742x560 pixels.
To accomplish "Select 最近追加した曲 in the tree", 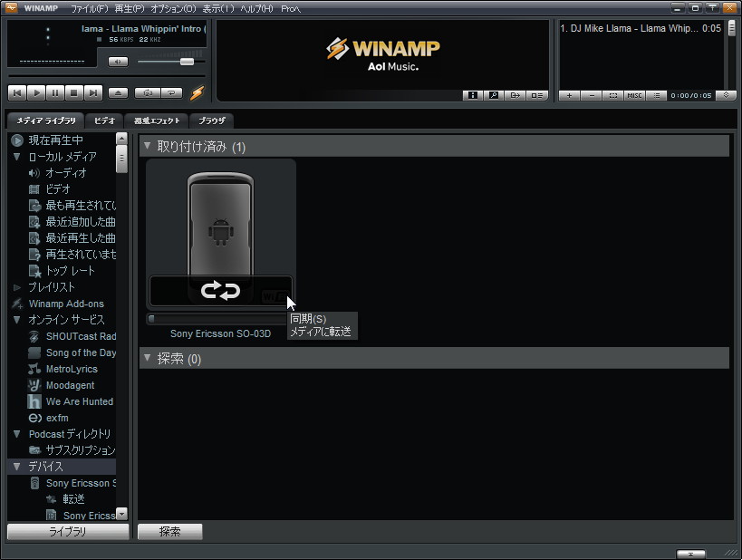I will coord(81,221).
